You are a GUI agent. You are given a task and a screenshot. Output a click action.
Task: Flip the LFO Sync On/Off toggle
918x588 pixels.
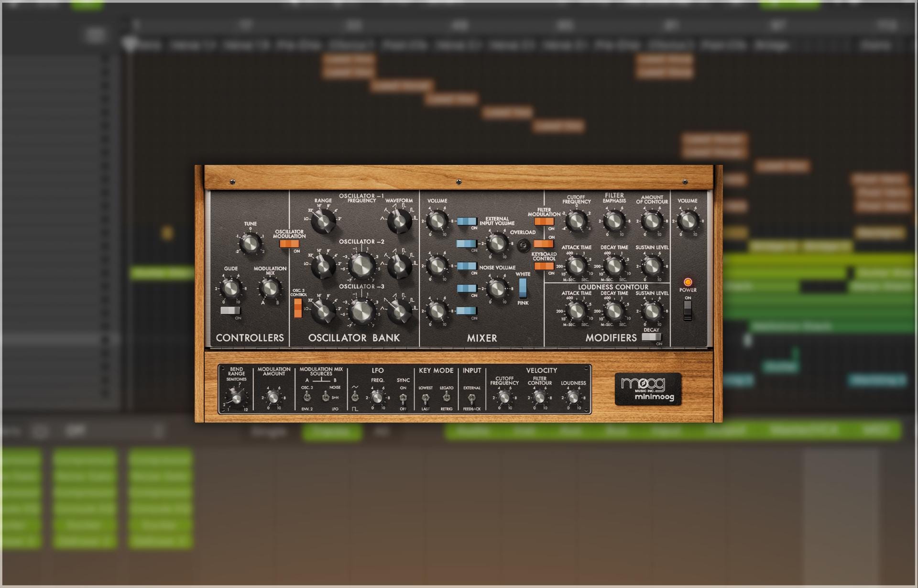403,397
